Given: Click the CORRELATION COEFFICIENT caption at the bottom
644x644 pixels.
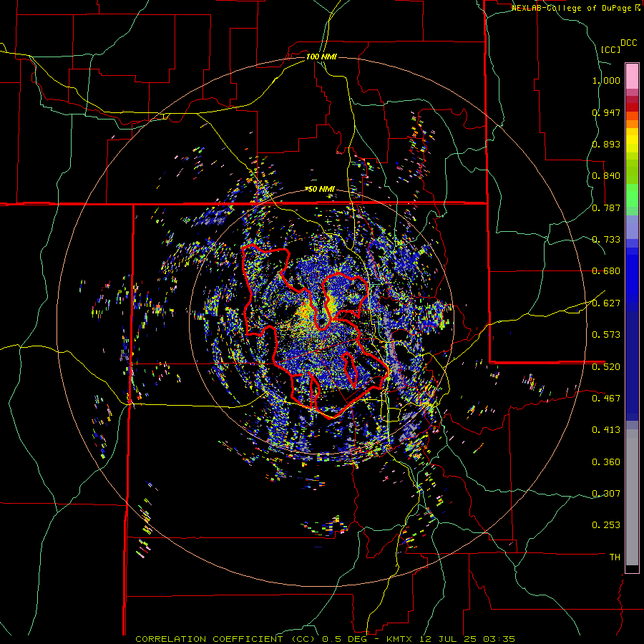Looking at the screenshot, I should click(x=326, y=639).
